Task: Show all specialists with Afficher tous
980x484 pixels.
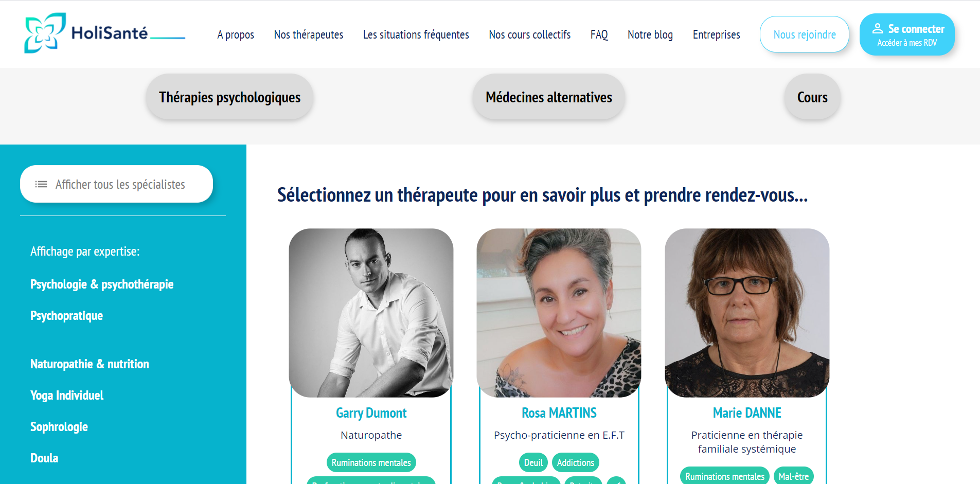Action: point(116,184)
